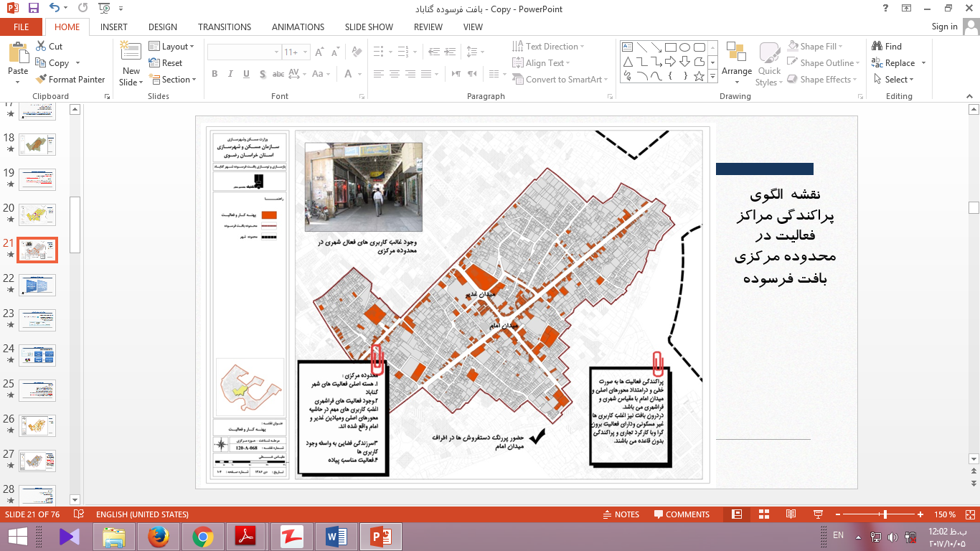Toggle Italic text formatting
The width and height of the screenshot is (980, 551).
point(230,74)
